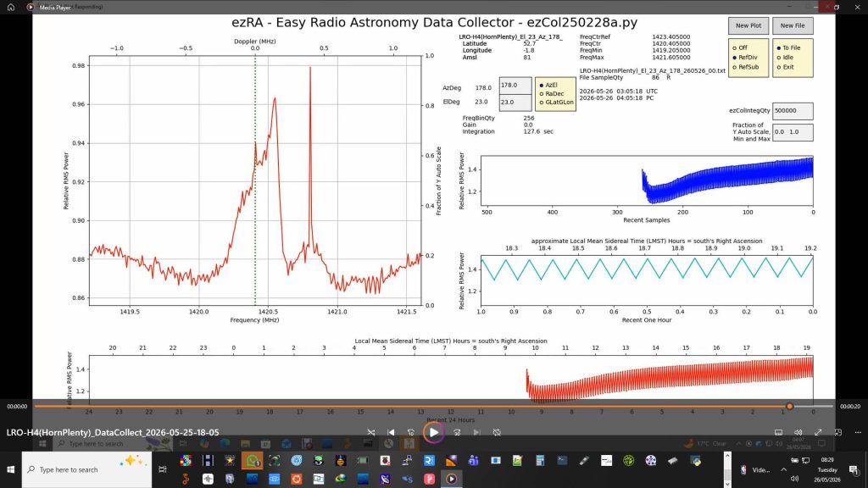Viewport: 868px width, 488px height.
Task: Play the video in Media Player
Action: [x=433, y=432]
